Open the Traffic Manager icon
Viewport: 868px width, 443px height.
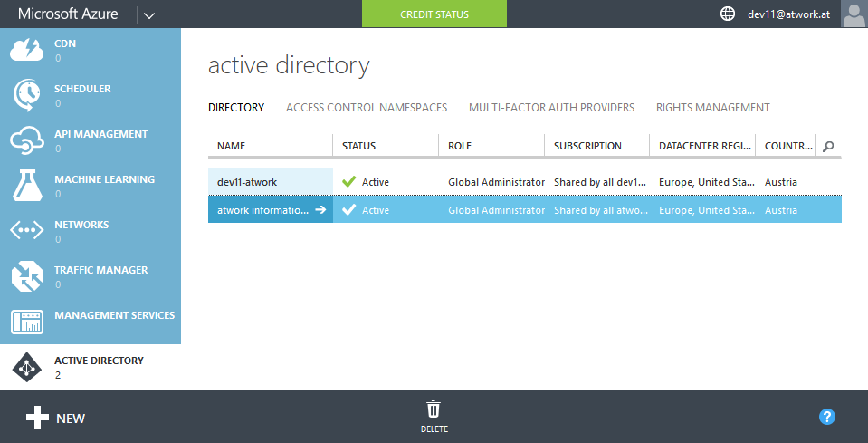pos(26,276)
